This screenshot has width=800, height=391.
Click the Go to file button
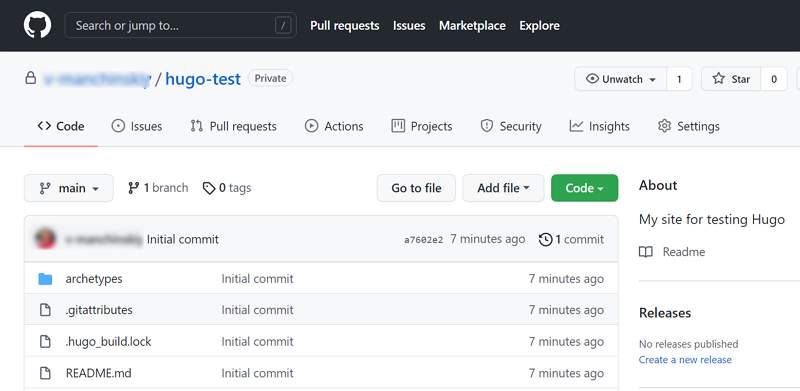416,188
